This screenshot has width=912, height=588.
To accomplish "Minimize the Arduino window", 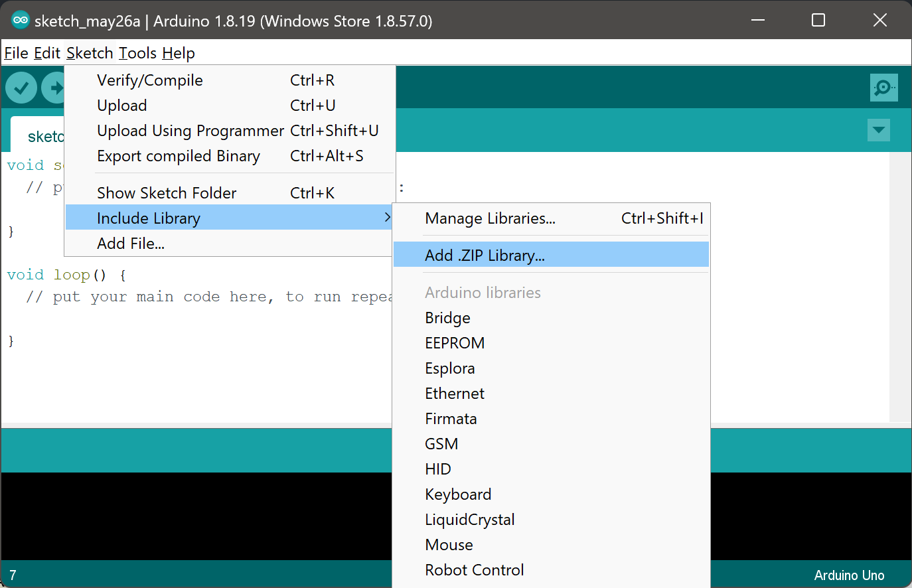I will pyautogui.click(x=758, y=21).
